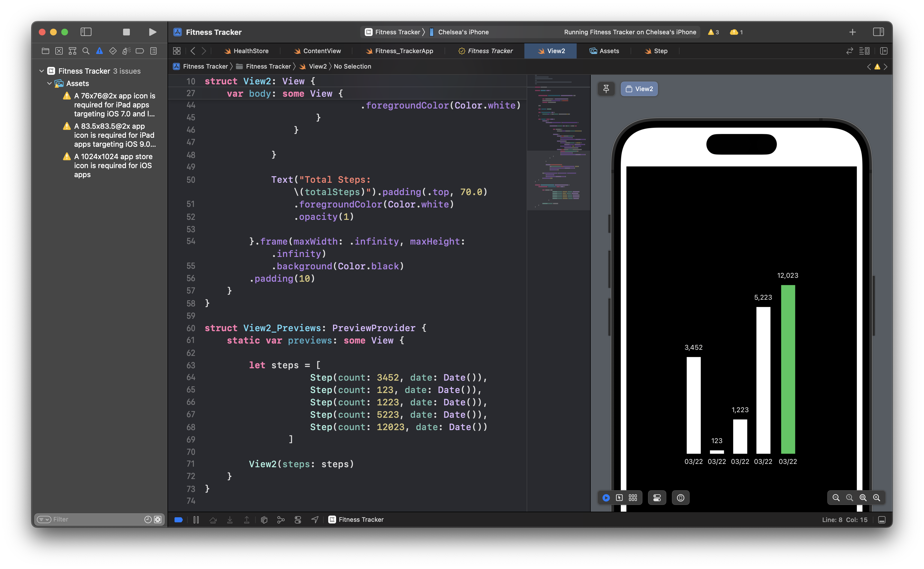Open the editor options menu
The width and height of the screenshot is (924, 569).
tap(864, 51)
